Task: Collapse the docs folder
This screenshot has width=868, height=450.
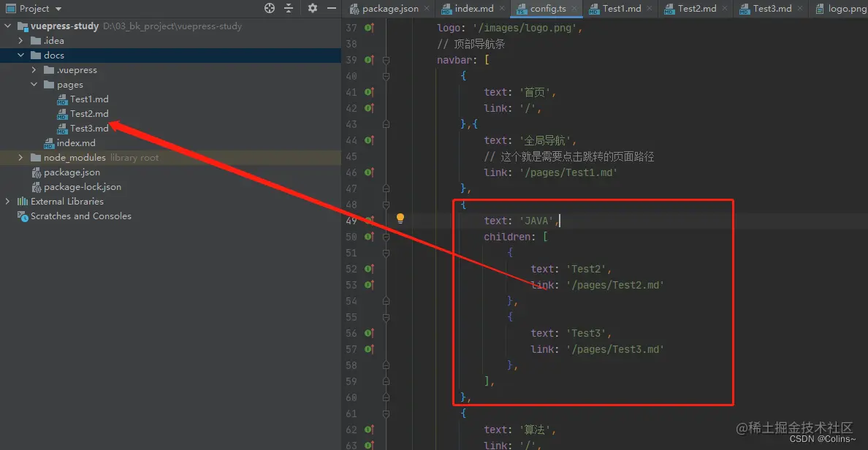Action: 21,56
